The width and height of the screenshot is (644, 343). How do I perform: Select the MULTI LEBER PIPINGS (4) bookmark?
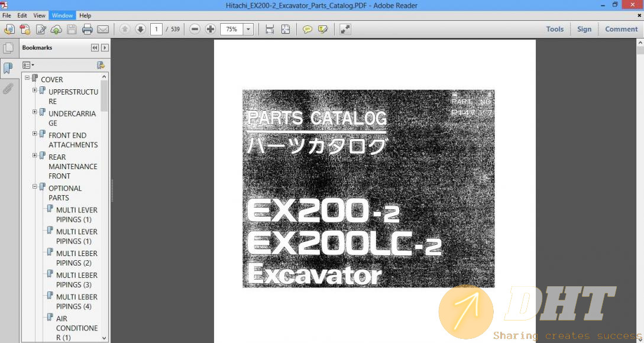click(x=77, y=302)
